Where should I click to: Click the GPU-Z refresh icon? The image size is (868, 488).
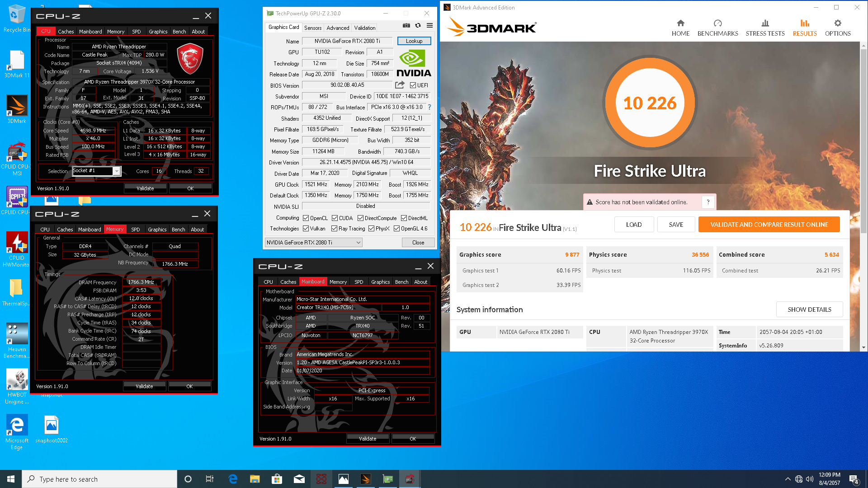point(418,25)
